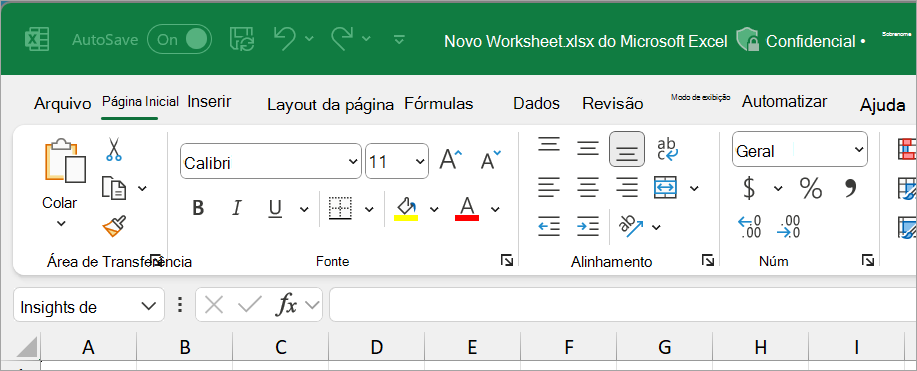Open Customize Quick Access Toolbar arrow

coord(399,39)
